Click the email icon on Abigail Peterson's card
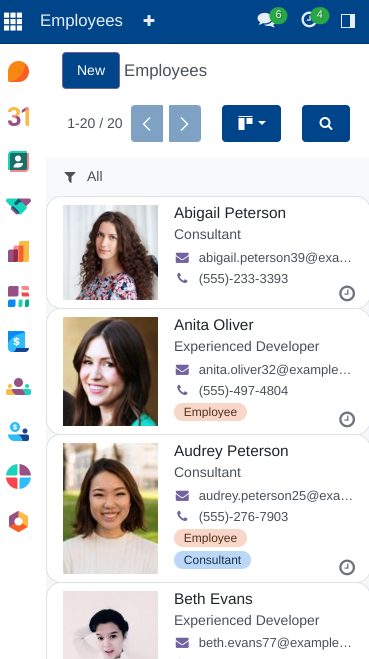369x659 pixels. [x=182, y=258]
